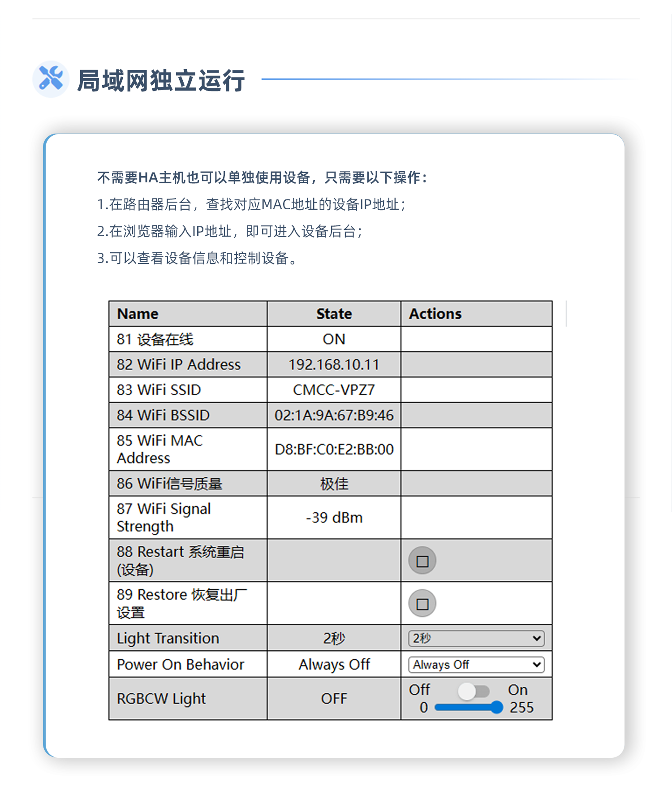Select the 83 WiFi SSID row name

coord(159,390)
